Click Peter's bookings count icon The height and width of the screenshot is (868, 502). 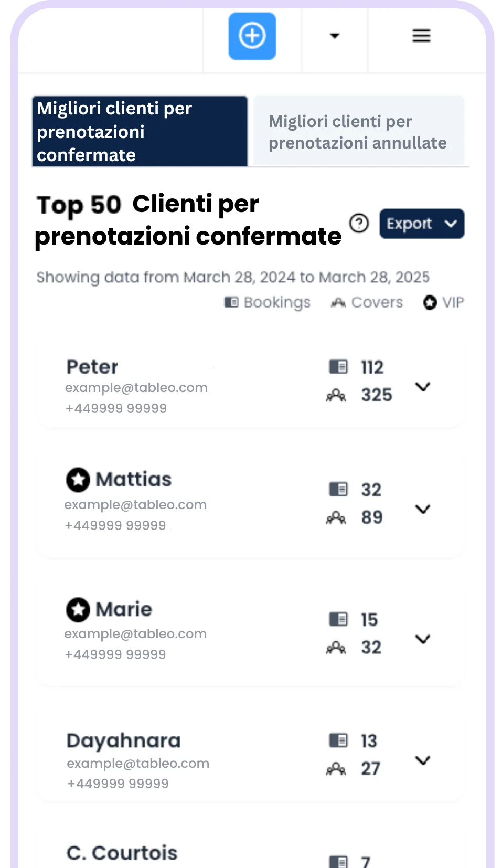point(338,367)
